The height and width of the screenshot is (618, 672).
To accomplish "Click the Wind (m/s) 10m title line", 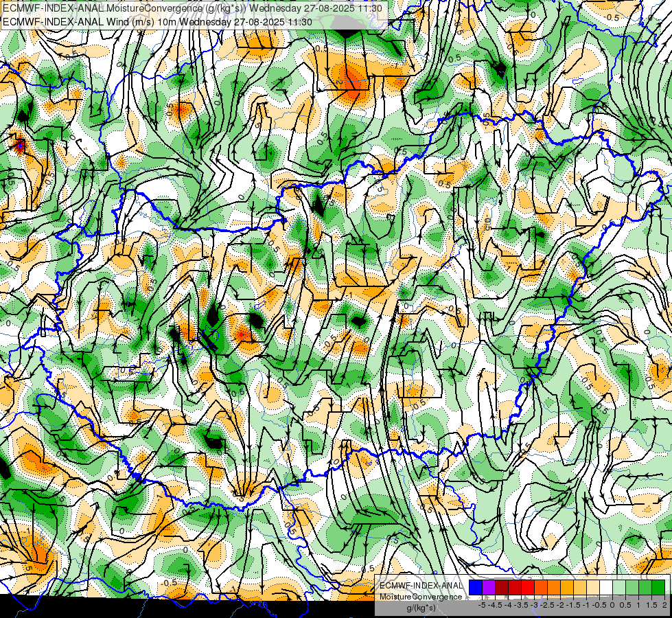I will click(157, 22).
